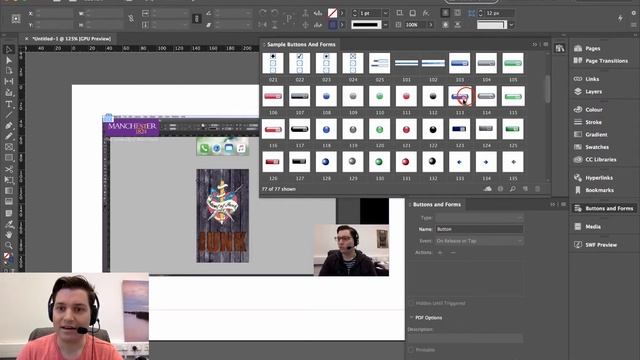This screenshot has height=360, width=640.
Task: Click the fill and stroke swatch in toolbox
Action: [x=8, y=257]
